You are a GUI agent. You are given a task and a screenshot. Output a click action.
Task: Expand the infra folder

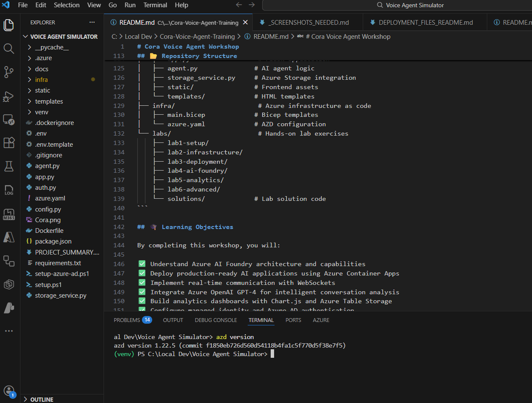(x=41, y=79)
